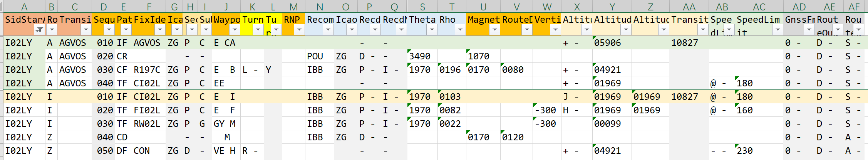Click the speed limit cell showing 230
The image size is (868, 160).
[745, 151]
